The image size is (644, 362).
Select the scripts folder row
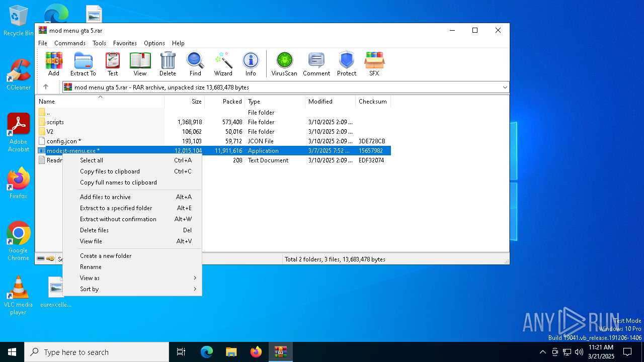tap(213, 122)
